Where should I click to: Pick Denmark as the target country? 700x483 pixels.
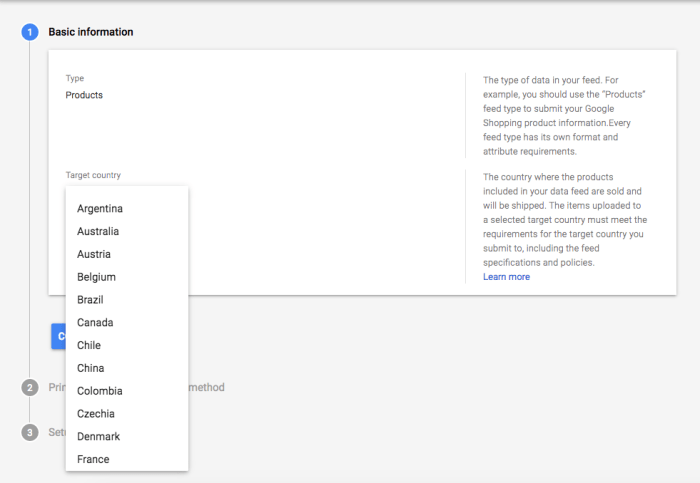coord(98,437)
